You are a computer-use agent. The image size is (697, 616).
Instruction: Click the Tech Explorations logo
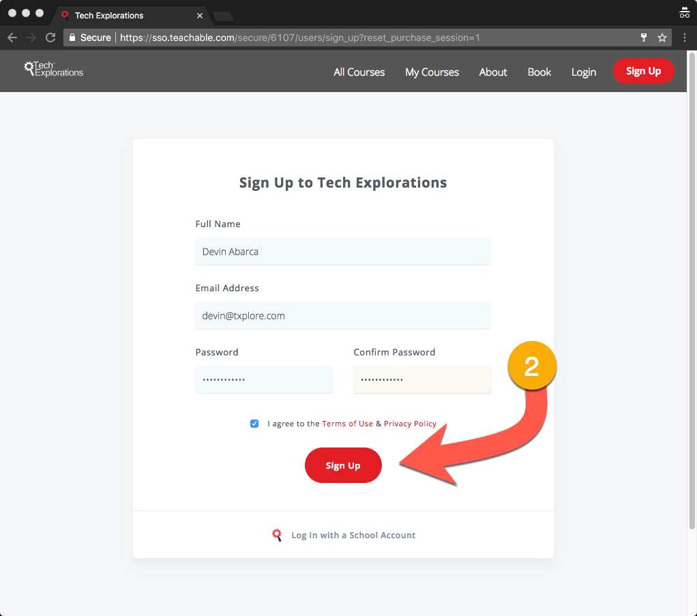pyautogui.click(x=53, y=69)
